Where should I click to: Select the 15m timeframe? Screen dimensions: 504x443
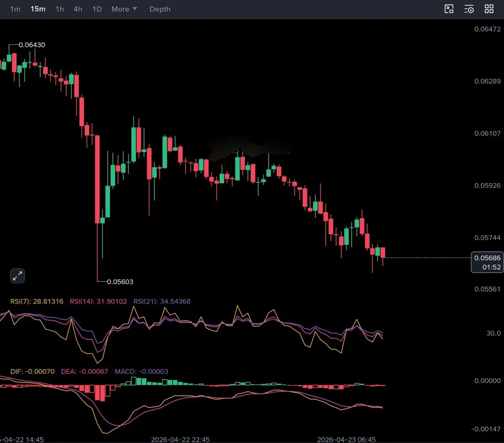[x=38, y=9]
